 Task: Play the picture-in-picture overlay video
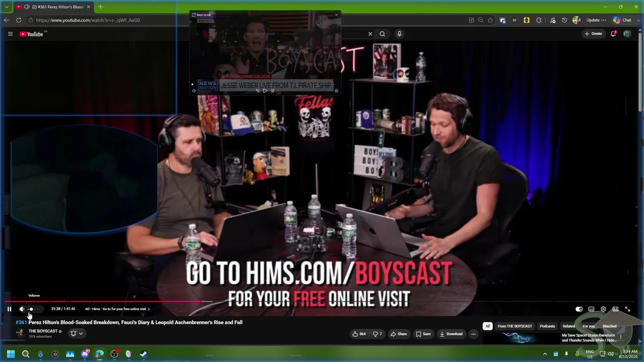265,91
